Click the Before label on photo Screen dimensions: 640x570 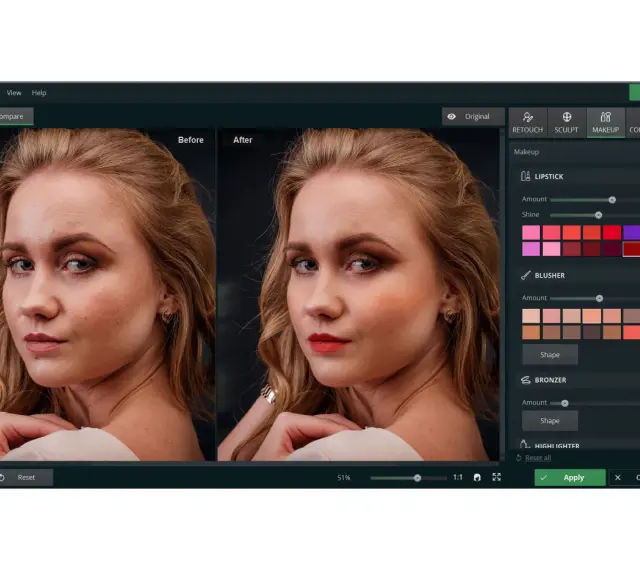click(191, 140)
